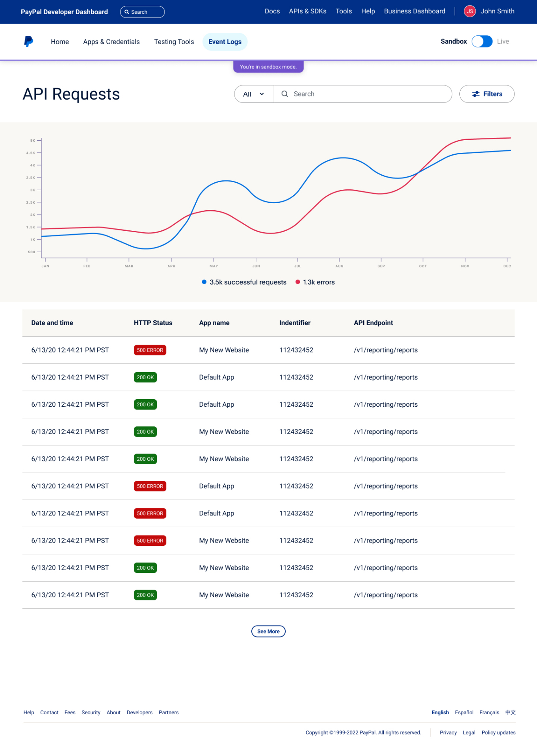This screenshot has width=537, height=756.
Task: Open the Legal link
Action: coord(469,732)
